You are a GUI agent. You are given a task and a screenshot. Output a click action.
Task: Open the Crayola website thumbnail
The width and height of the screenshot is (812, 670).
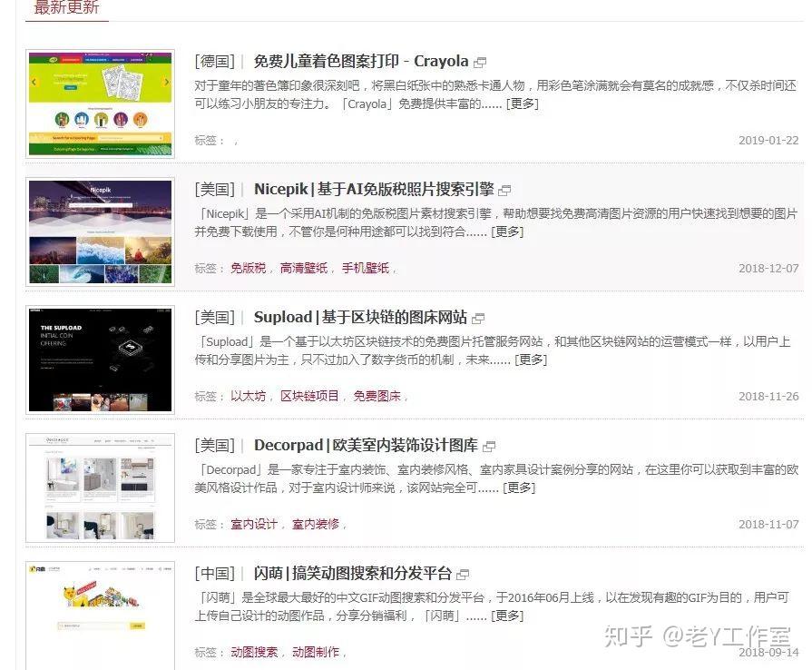[100, 103]
